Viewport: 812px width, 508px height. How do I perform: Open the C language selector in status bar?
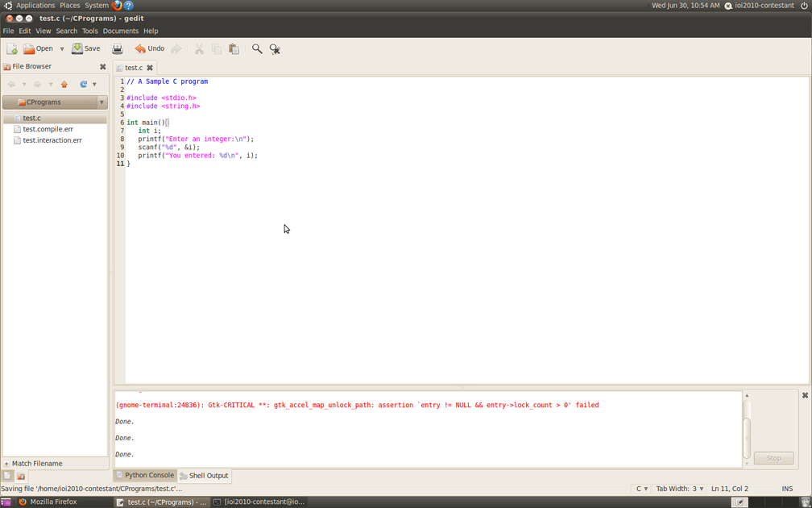click(641, 489)
